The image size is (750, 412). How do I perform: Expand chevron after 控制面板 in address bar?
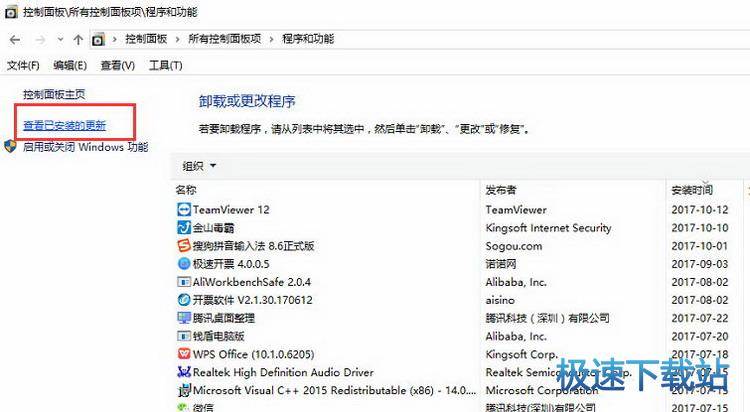coord(177,39)
